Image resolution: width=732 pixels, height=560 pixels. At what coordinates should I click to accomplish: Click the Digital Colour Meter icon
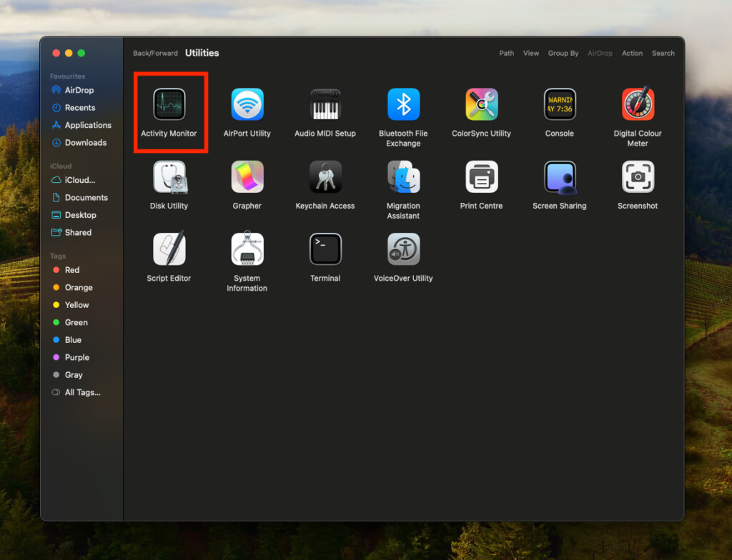point(638,105)
